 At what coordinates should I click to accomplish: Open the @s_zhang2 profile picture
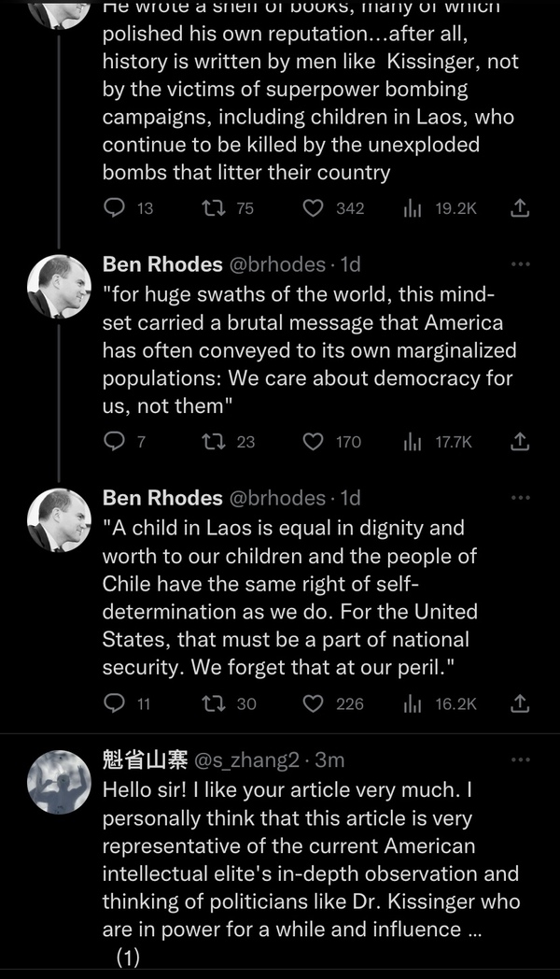coord(59,781)
